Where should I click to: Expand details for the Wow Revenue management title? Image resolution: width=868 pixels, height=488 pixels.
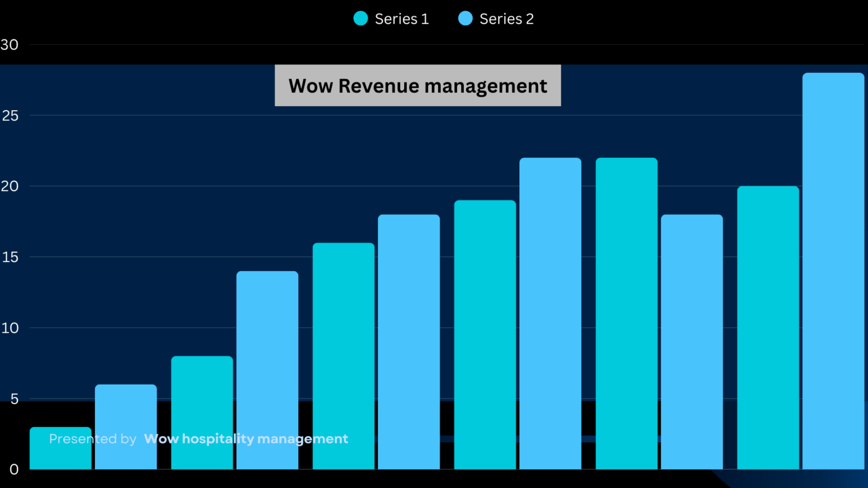[x=418, y=85]
